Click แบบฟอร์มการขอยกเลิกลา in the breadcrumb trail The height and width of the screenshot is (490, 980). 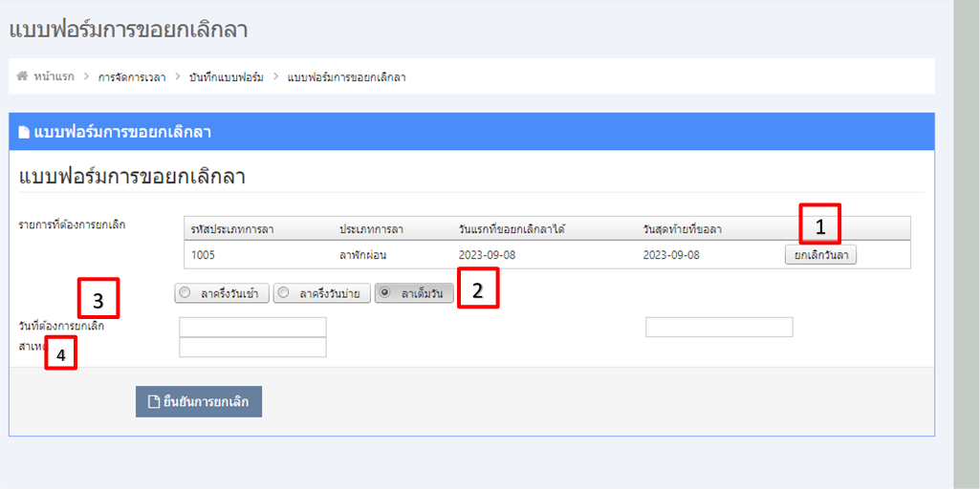point(346,76)
